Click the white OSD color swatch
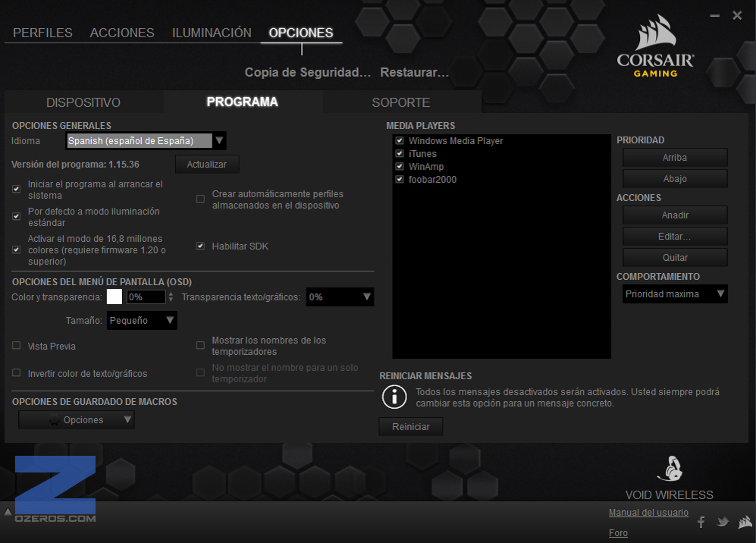Image resolution: width=756 pixels, height=543 pixels. (114, 297)
